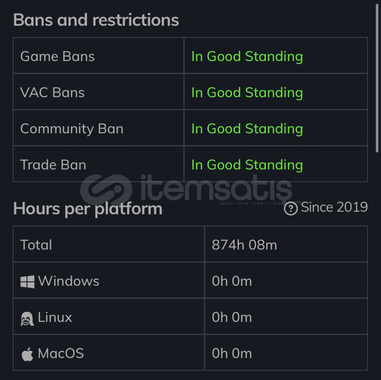
Task: Click the question mark help icon
Action: coord(291,209)
